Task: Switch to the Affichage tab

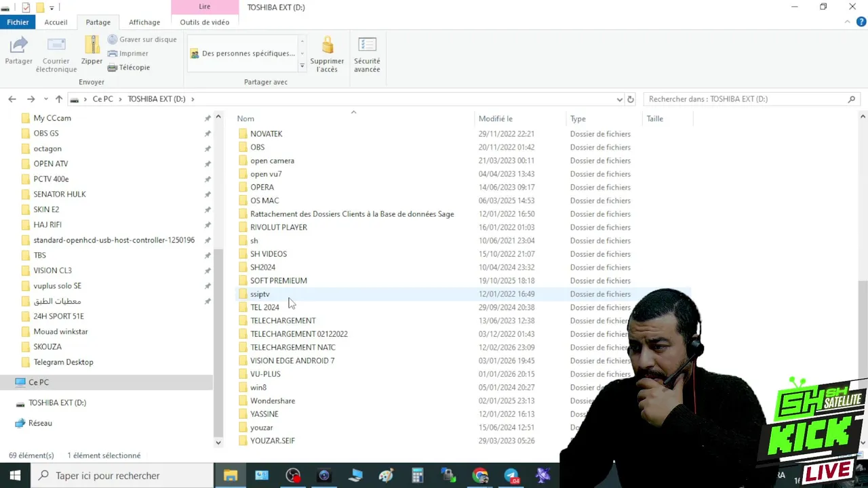Action: 144,22
